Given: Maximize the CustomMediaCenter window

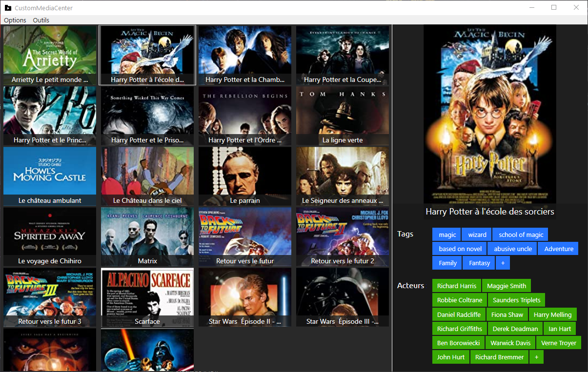Looking at the screenshot, I should [554, 7].
